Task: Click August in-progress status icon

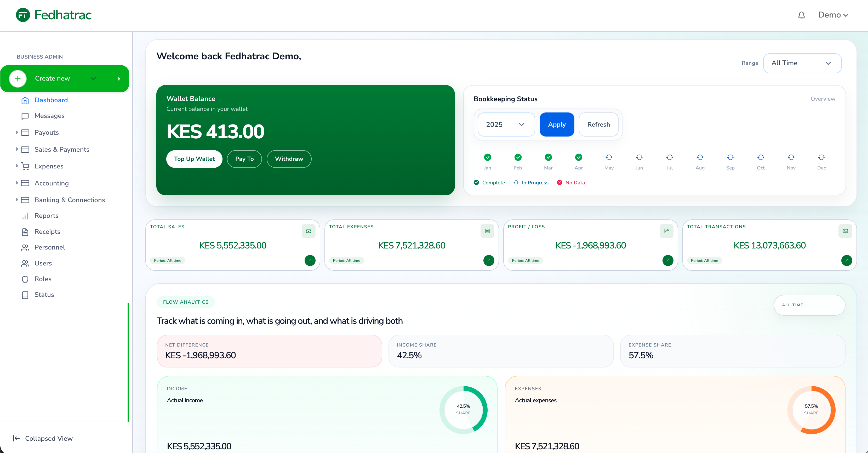Action: [700, 157]
